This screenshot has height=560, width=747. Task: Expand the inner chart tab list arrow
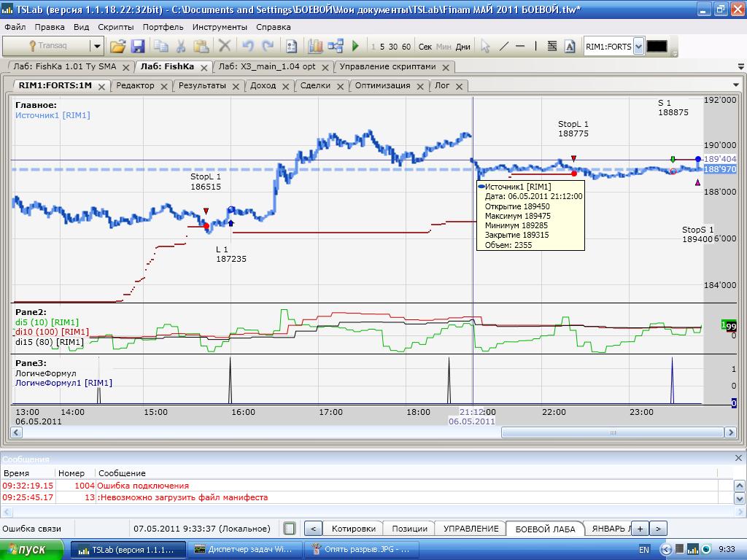coord(735,85)
